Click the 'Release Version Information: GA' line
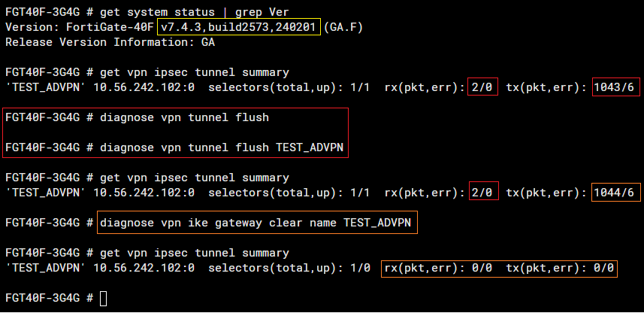Screen dimensions: 644x313 tap(110, 42)
